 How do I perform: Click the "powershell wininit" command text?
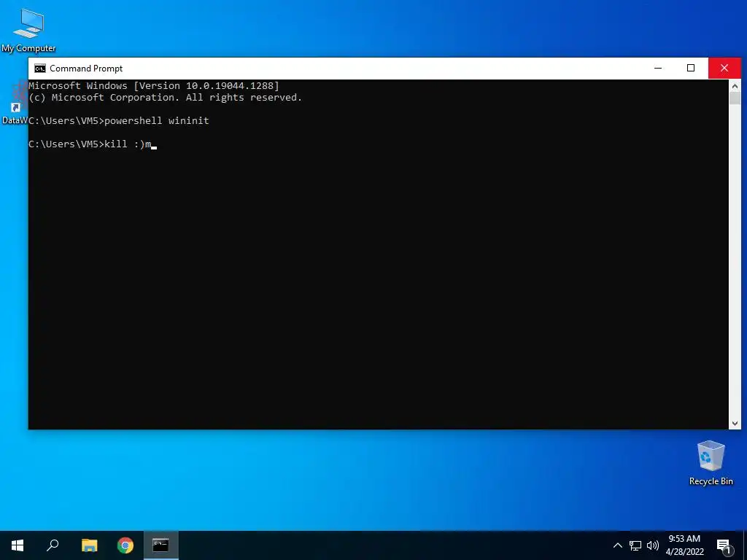(157, 121)
